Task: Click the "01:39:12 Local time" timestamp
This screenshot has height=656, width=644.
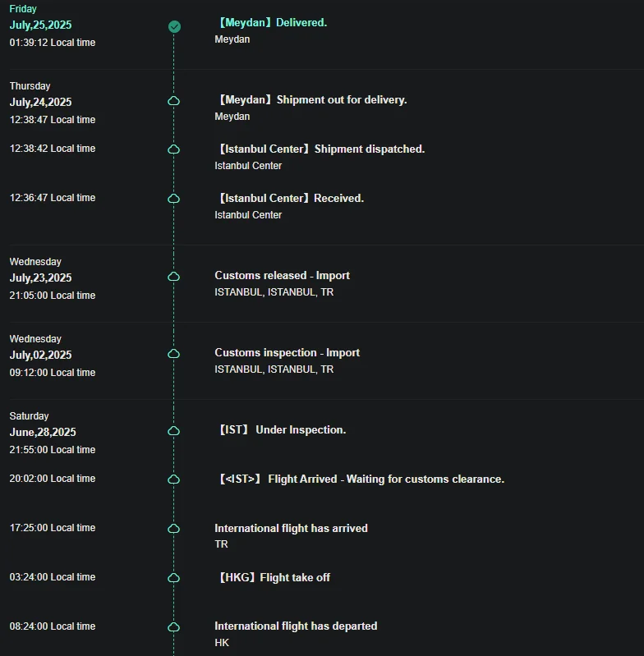Action: click(x=53, y=43)
